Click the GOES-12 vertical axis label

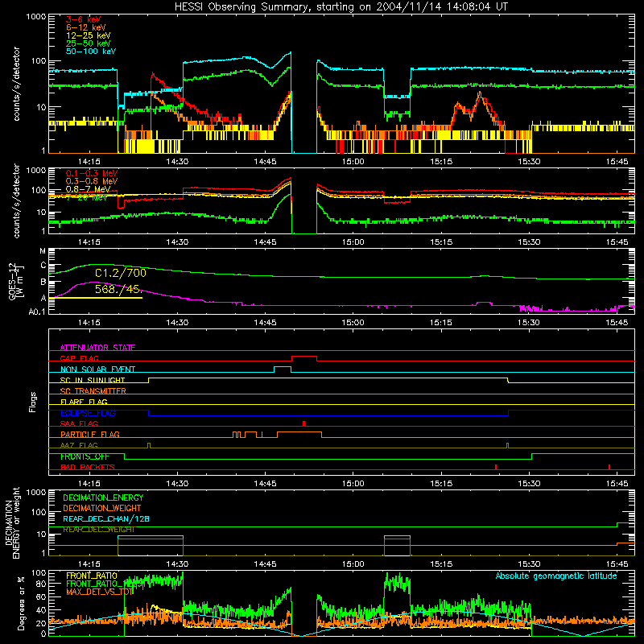point(16,281)
